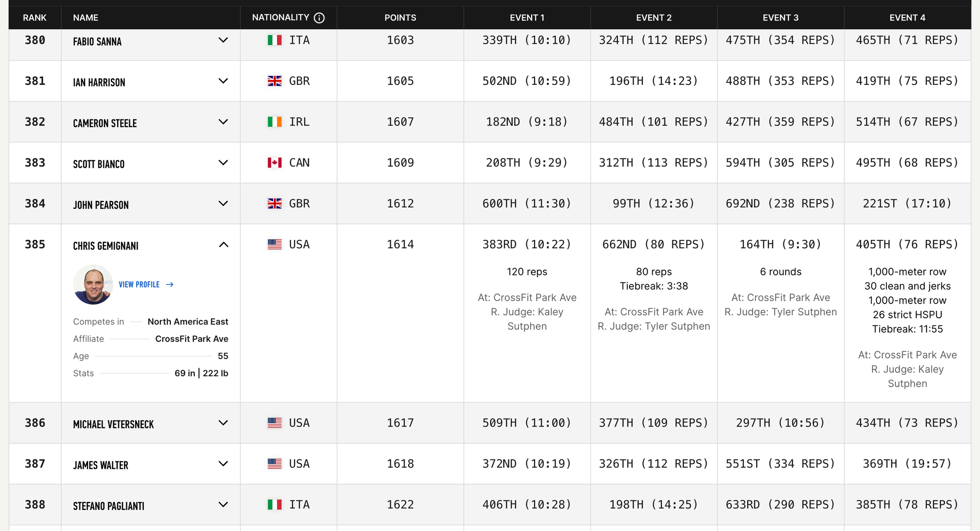Click the Nationality info icon
980x531 pixels.
pos(319,18)
